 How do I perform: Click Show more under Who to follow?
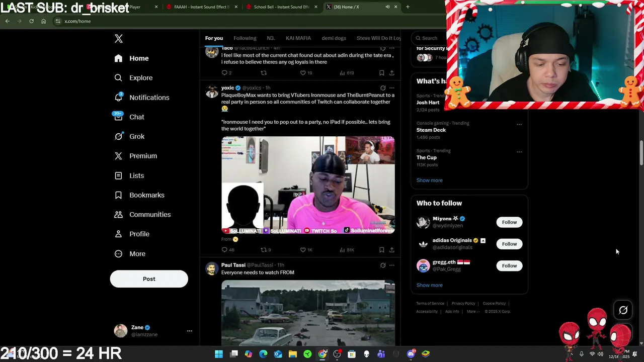[x=430, y=285]
